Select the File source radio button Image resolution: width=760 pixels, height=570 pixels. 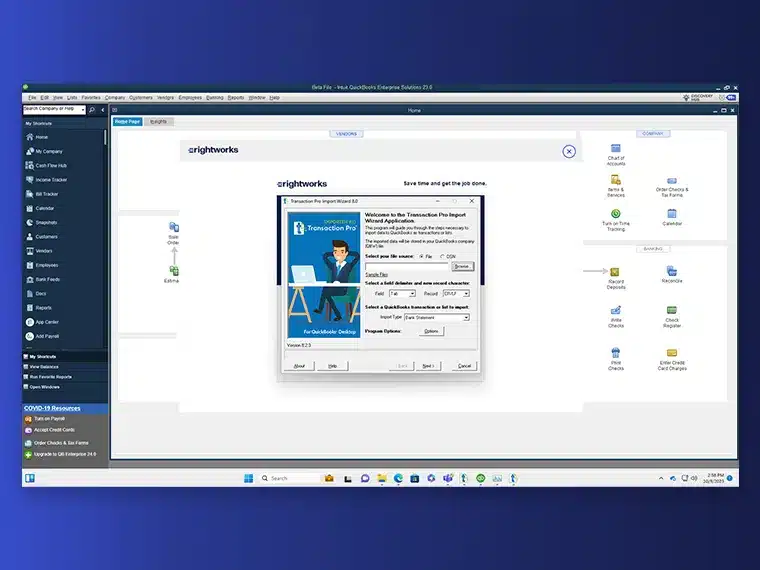(x=422, y=256)
